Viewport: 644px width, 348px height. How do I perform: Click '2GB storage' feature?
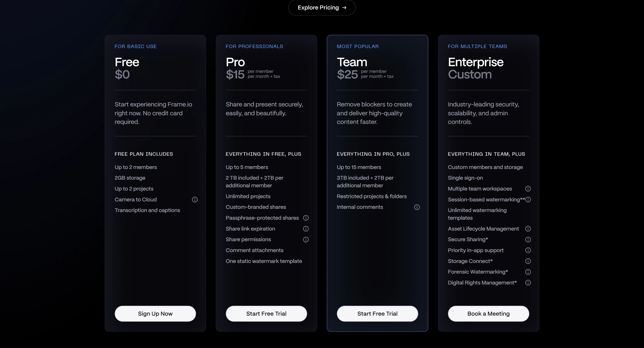click(x=130, y=178)
